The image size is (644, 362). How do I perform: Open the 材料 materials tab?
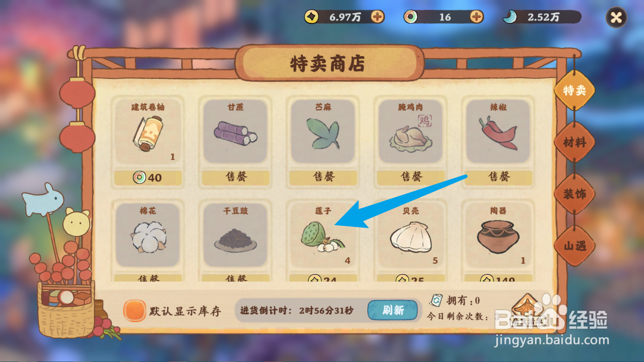click(574, 142)
